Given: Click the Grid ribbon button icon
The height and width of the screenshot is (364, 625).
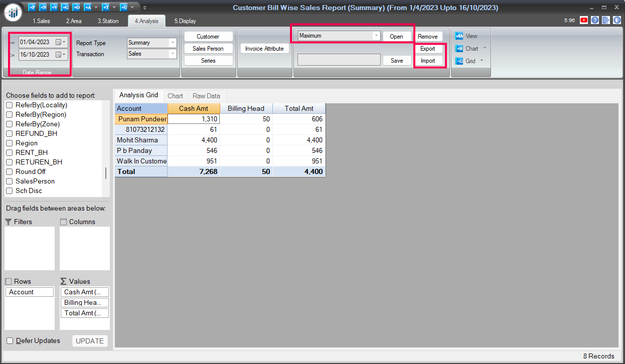Looking at the screenshot, I should (x=459, y=61).
